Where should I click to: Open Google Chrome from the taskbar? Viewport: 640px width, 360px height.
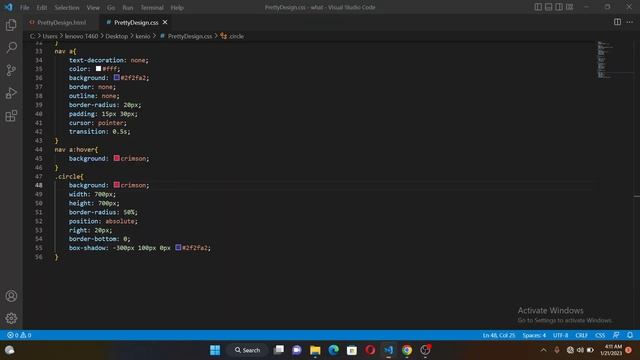[x=407, y=350]
